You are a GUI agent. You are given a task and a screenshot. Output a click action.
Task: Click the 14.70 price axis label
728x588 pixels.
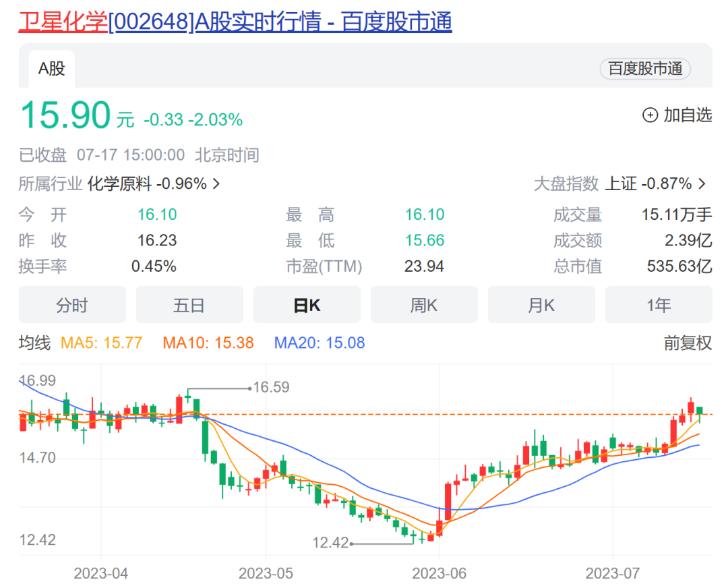coord(37,458)
